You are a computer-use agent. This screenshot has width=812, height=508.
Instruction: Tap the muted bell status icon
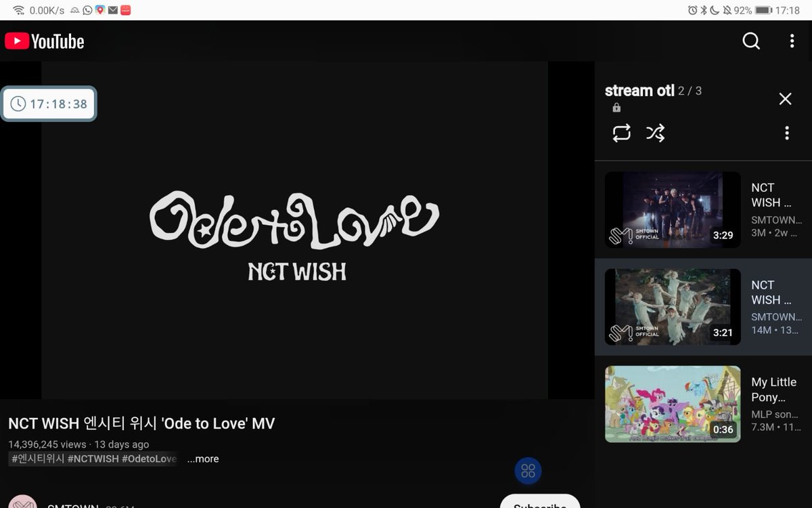click(x=727, y=10)
